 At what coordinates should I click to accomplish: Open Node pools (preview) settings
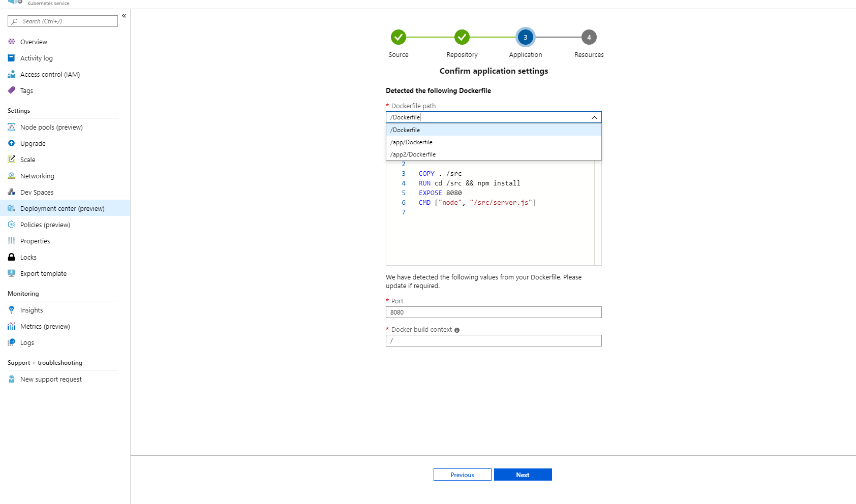11,127
